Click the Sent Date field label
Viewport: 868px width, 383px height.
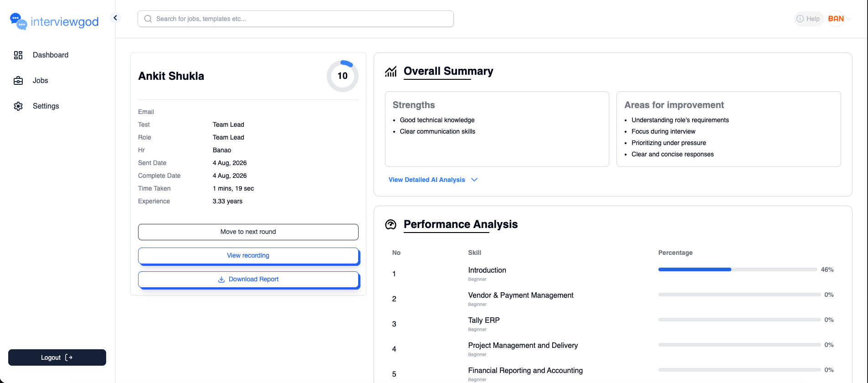click(x=152, y=163)
